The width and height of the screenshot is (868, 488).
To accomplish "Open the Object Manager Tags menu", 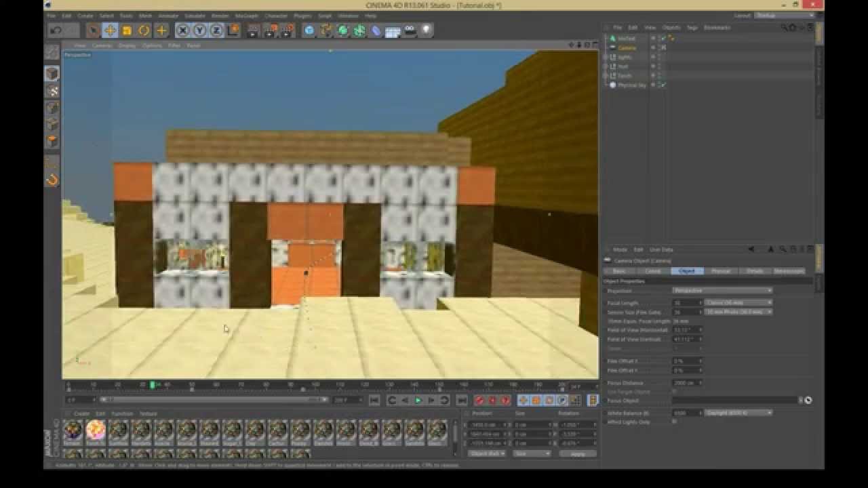I will point(692,28).
